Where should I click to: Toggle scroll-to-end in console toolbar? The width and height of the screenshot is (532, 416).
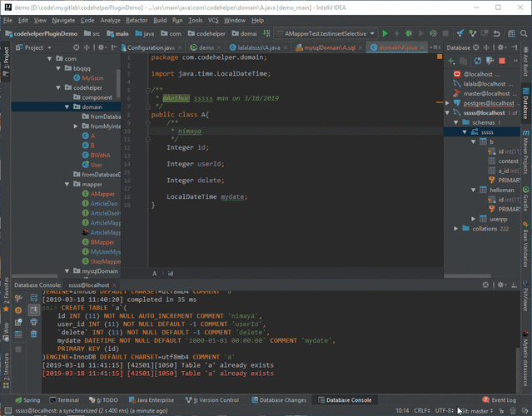[33, 310]
